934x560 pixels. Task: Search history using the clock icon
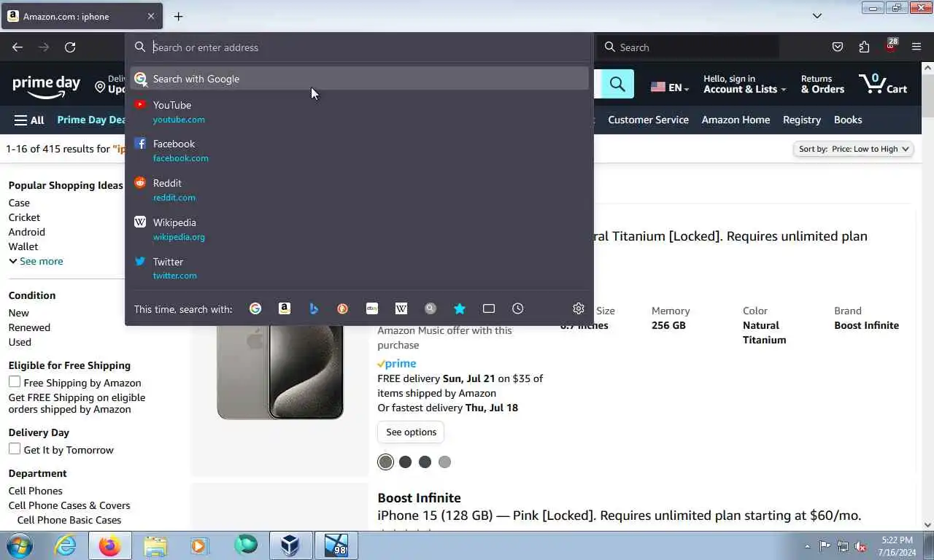(518, 308)
